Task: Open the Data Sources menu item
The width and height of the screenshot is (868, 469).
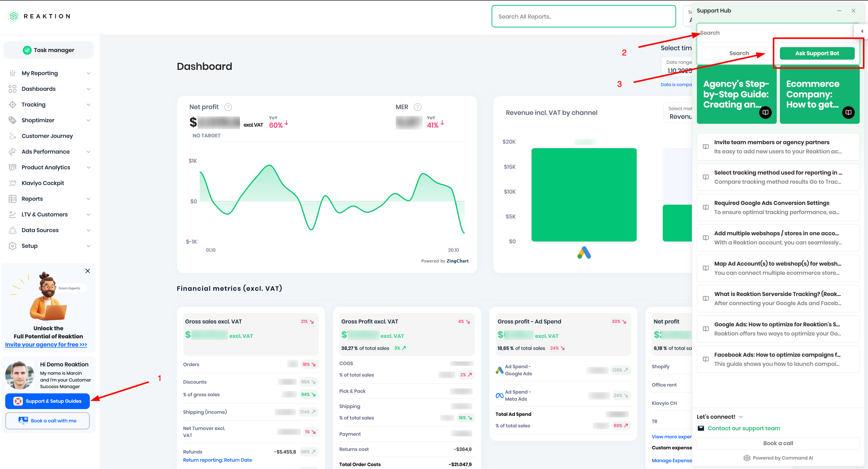Action: pos(40,230)
